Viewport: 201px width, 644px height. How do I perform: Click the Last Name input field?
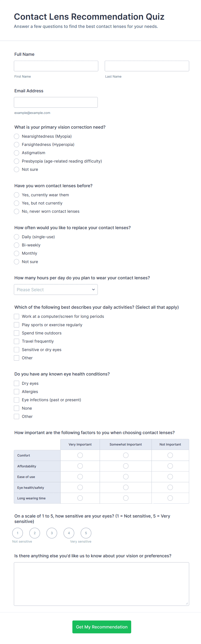coord(147,66)
